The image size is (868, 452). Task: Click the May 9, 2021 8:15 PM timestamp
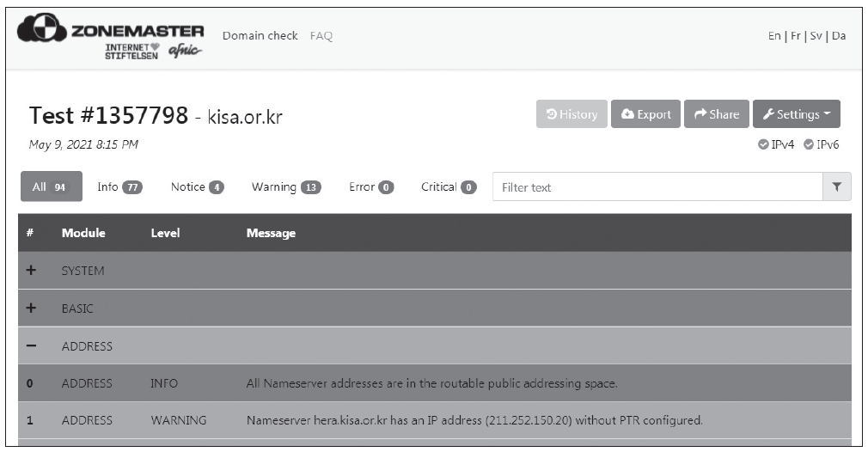tap(83, 144)
